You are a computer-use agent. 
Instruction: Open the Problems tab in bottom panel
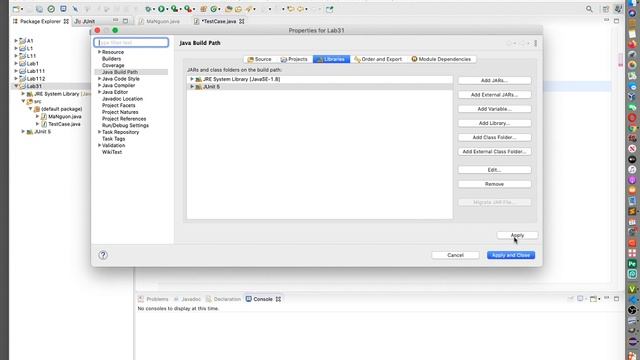point(153,299)
